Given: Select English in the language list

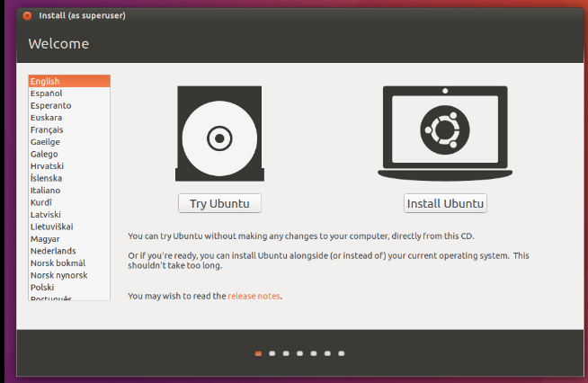Looking at the screenshot, I should click(x=69, y=81).
